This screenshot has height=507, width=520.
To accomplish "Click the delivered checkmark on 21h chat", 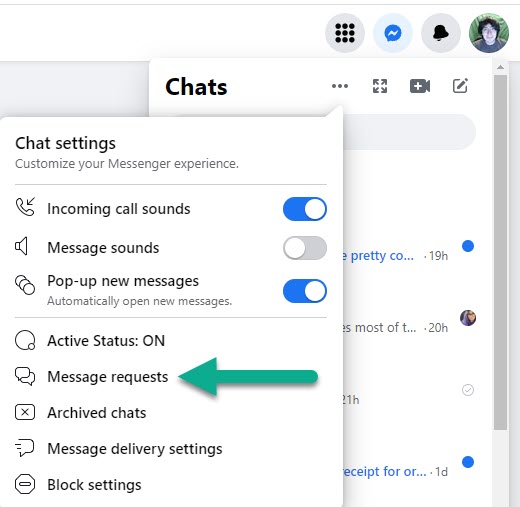I will (468, 390).
